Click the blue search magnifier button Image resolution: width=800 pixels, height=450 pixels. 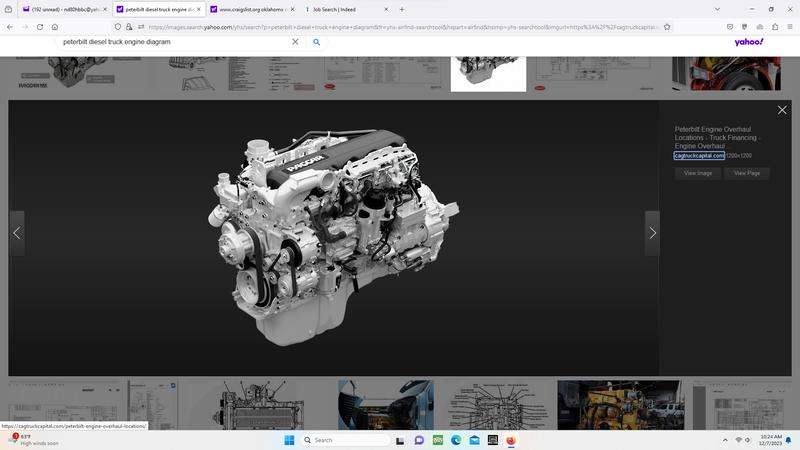(x=316, y=42)
